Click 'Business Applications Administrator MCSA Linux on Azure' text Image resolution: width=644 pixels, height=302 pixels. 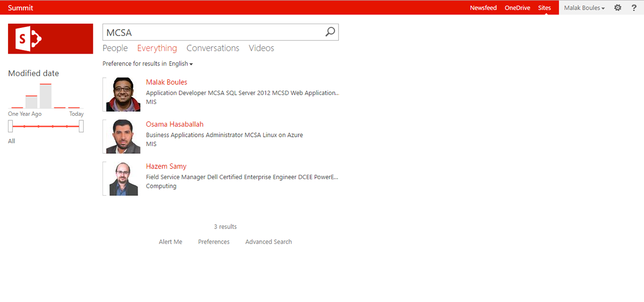coord(224,135)
